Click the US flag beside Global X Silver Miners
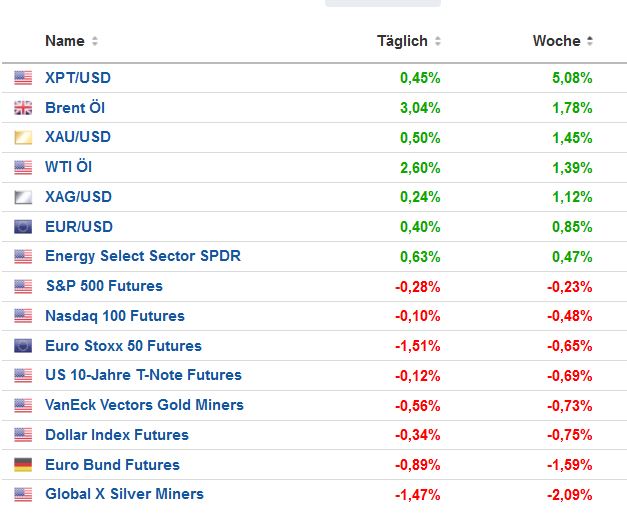The width and height of the screenshot is (627, 520). pyautogui.click(x=23, y=495)
